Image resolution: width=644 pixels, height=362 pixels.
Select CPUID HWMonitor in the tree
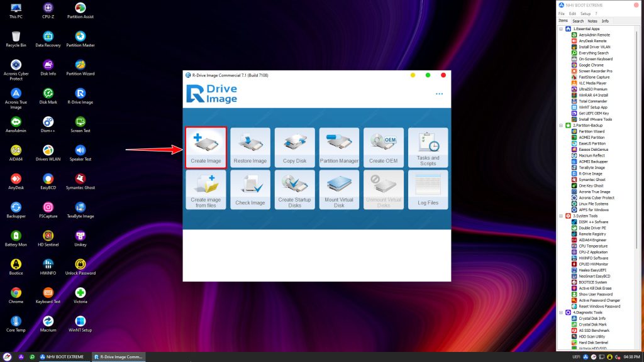[x=594, y=265]
